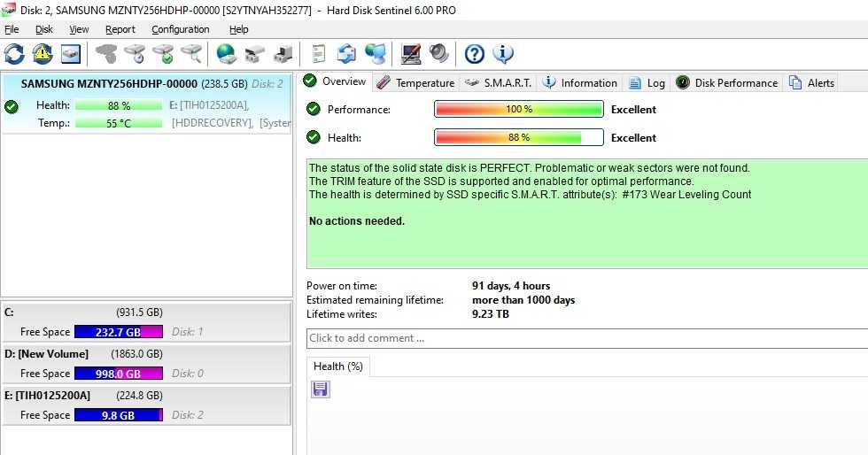
Task: Open the disk magnifier surface test icon
Action: coord(191,54)
